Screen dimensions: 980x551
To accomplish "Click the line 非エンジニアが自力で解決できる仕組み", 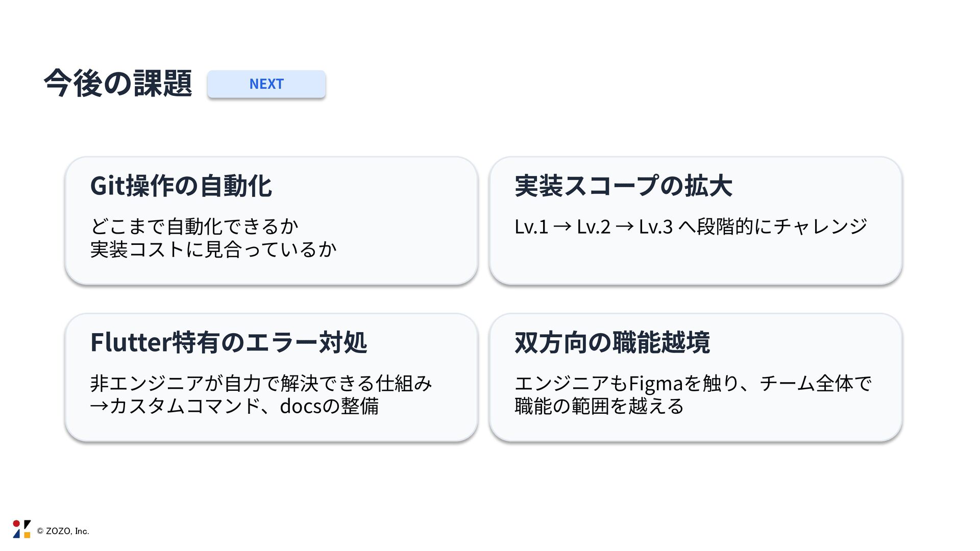I will (x=261, y=383).
